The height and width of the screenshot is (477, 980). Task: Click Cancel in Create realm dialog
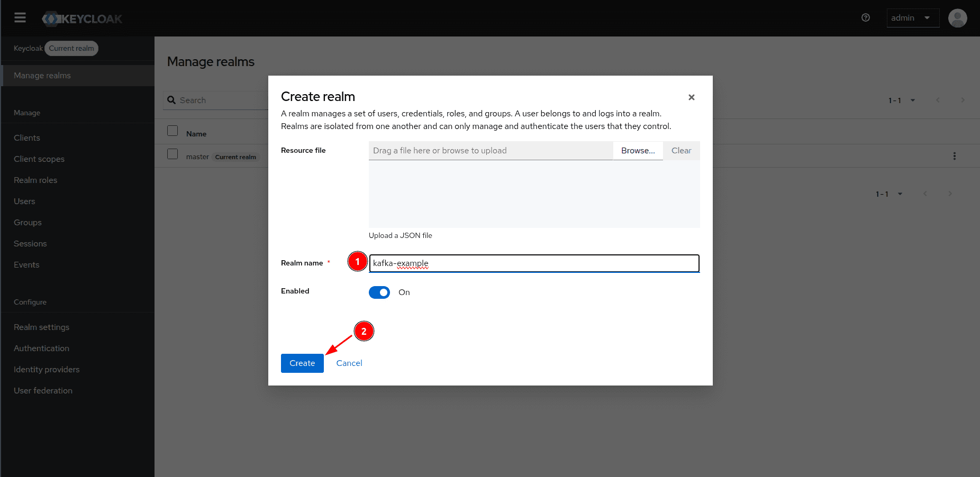[349, 363]
